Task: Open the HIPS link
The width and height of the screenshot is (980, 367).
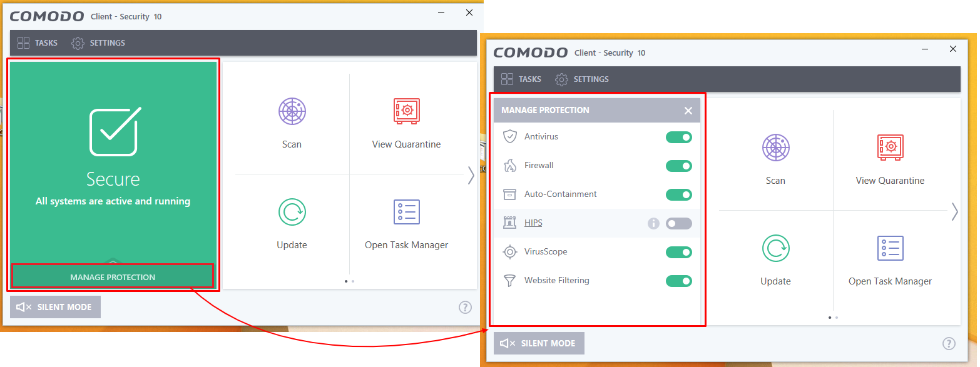Action: [533, 223]
